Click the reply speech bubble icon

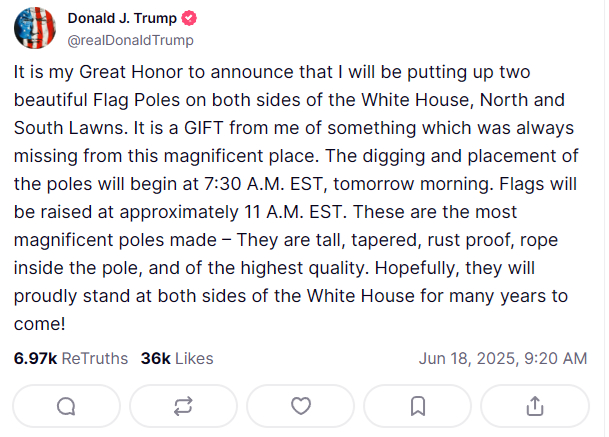67,406
